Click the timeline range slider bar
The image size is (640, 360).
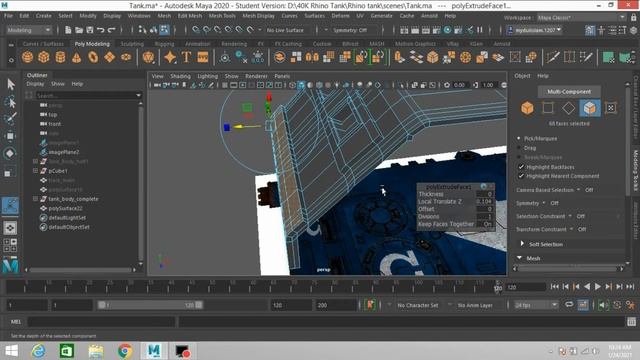(150, 305)
